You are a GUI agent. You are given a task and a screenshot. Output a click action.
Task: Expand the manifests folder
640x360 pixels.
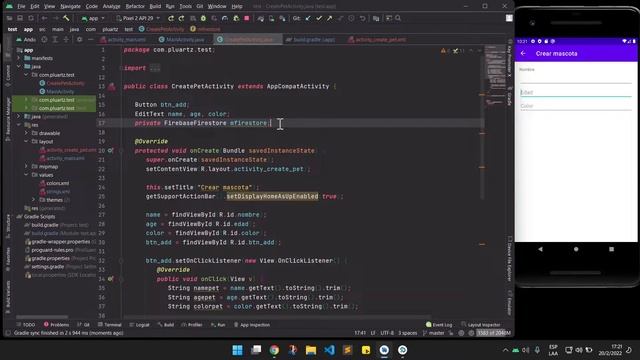pos(19,58)
